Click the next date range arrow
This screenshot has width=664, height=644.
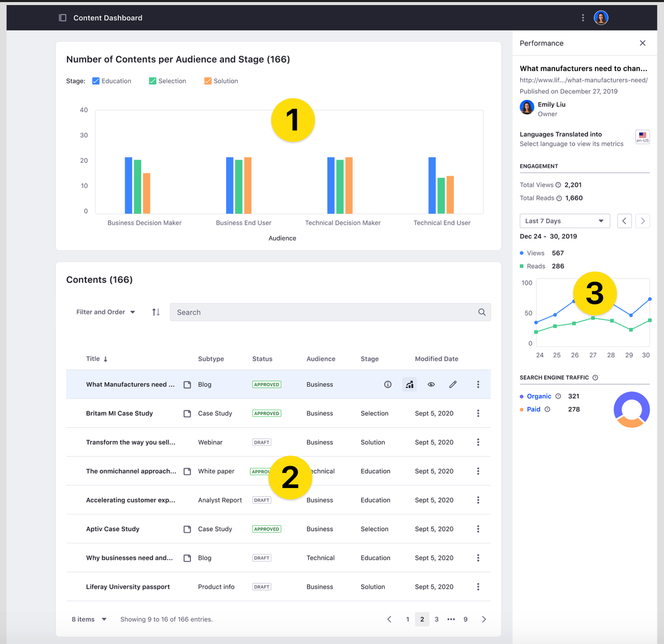(x=642, y=221)
